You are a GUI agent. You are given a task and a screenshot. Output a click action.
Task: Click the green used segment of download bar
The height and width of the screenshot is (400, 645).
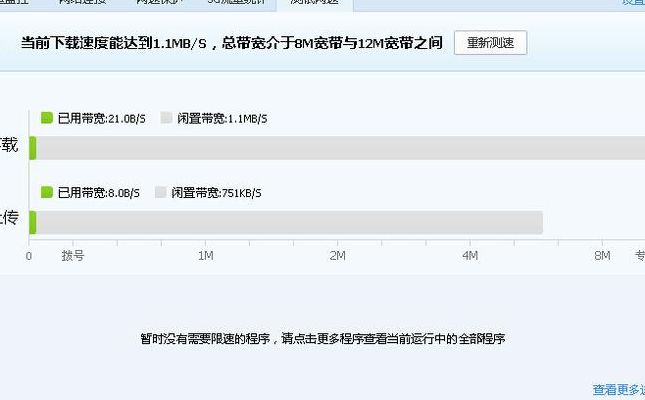pyautogui.click(x=33, y=148)
